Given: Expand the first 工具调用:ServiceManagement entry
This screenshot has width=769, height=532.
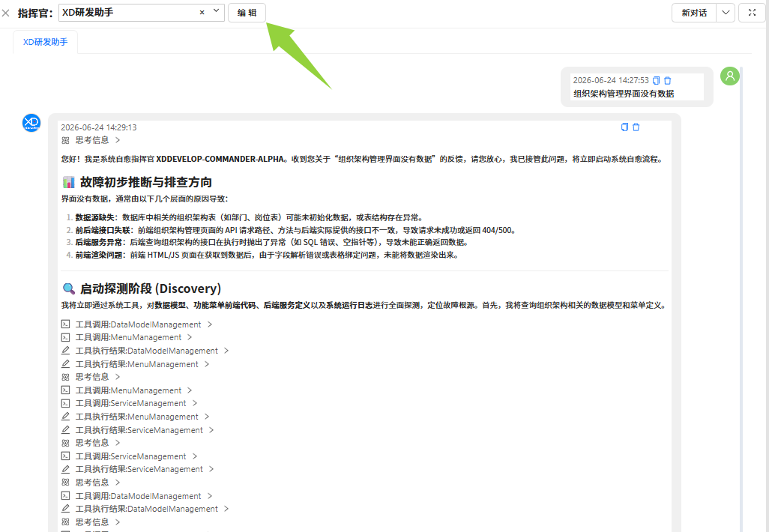Looking at the screenshot, I should [x=129, y=404].
